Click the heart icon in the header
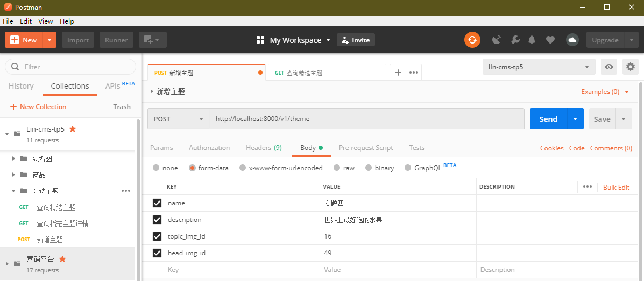The image size is (644, 281). [x=550, y=40]
